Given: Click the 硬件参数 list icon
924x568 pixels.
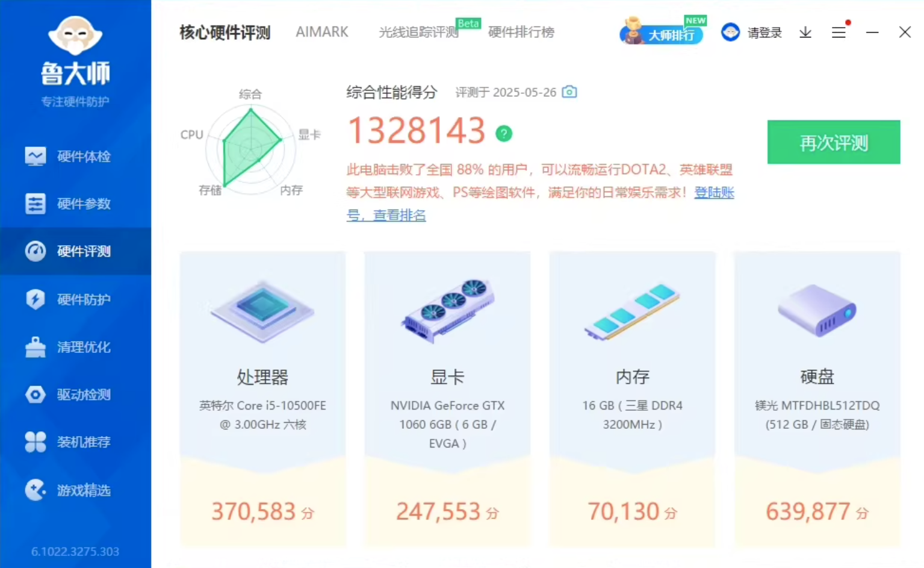Looking at the screenshot, I should [x=36, y=204].
